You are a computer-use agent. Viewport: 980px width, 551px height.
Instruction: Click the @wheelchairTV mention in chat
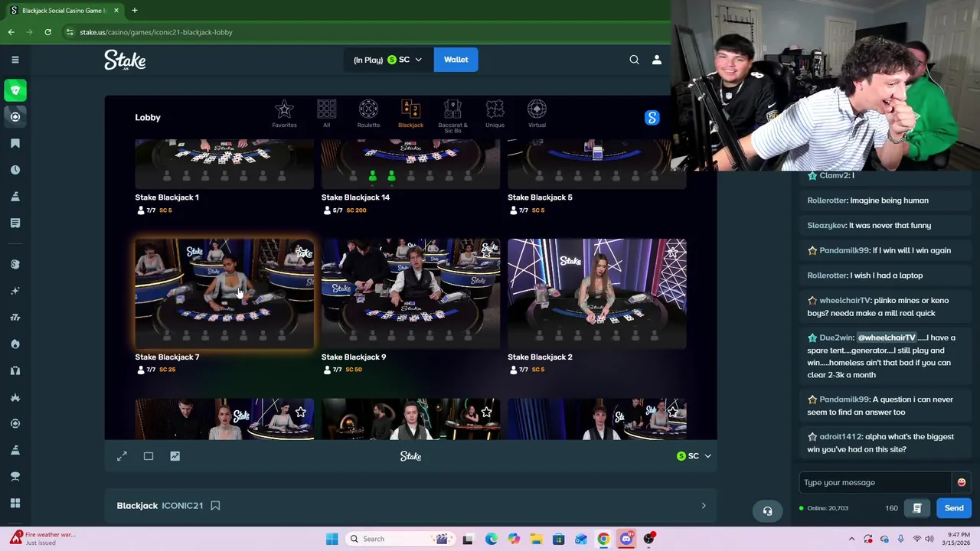tap(886, 337)
